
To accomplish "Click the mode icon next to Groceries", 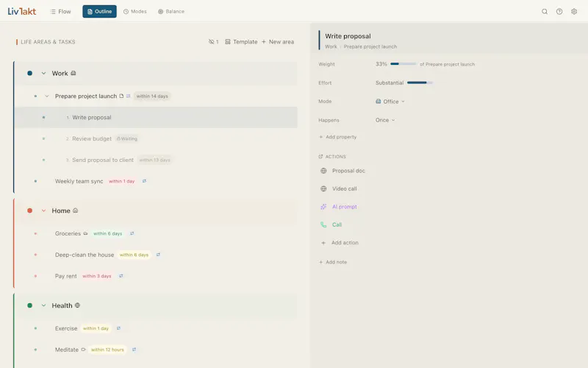I will tap(85, 233).
